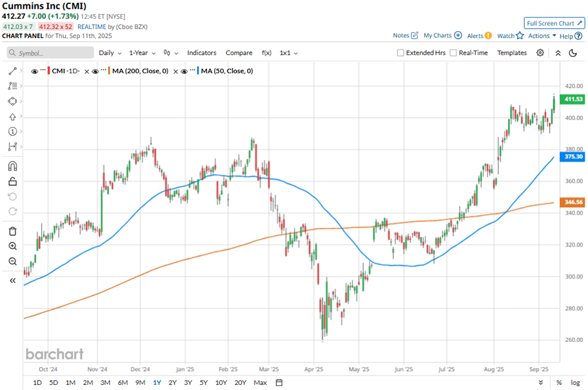Toggle the magnet snap mode
This screenshot has height=390, width=588.
(13, 167)
